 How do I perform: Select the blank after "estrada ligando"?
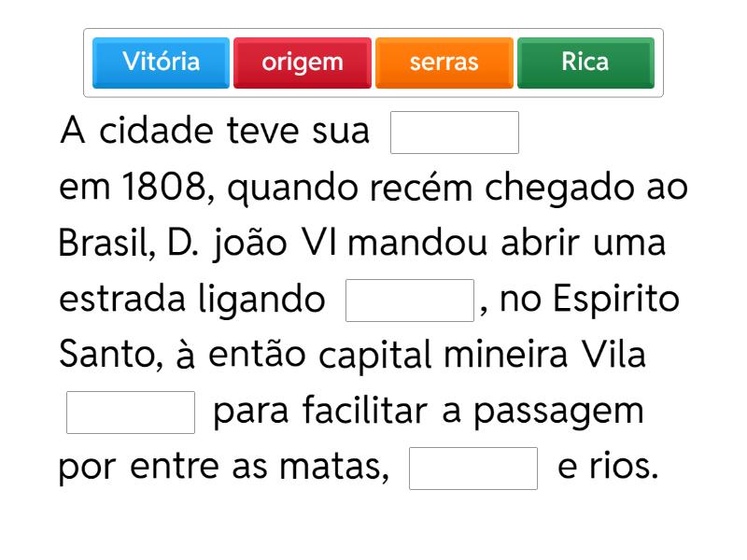(410, 301)
